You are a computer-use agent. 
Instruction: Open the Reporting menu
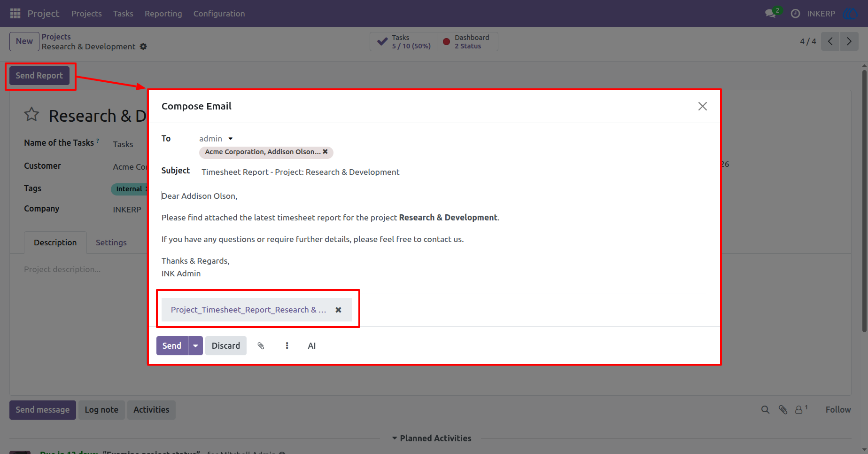tap(163, 14)
